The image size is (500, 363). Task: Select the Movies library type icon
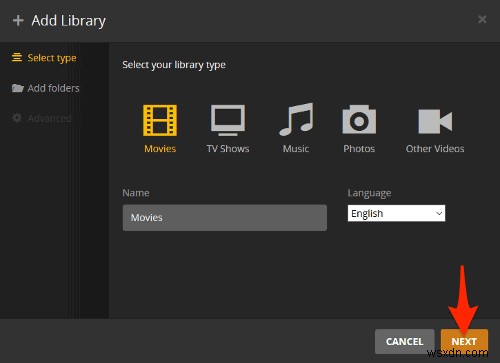point(160,120)
